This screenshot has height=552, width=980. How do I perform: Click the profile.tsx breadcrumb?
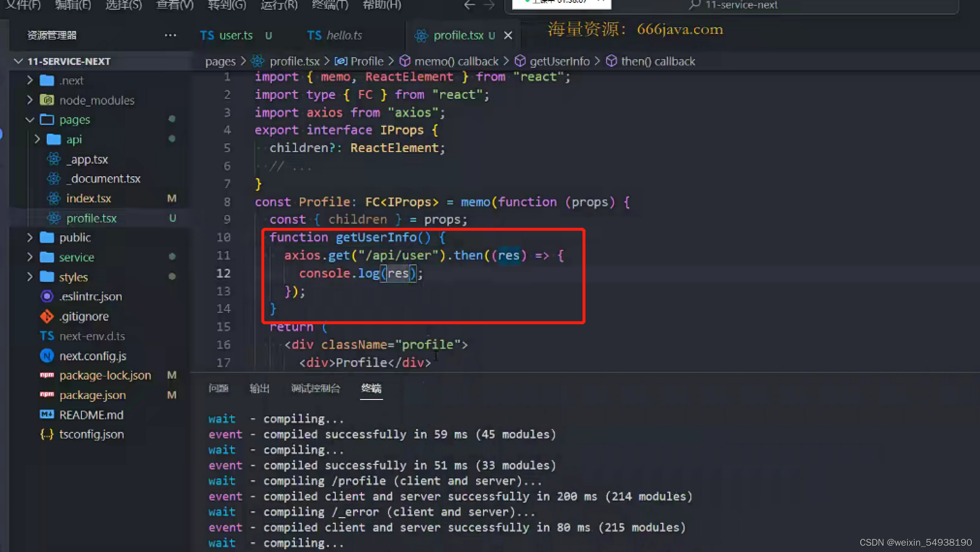[295, 61]
